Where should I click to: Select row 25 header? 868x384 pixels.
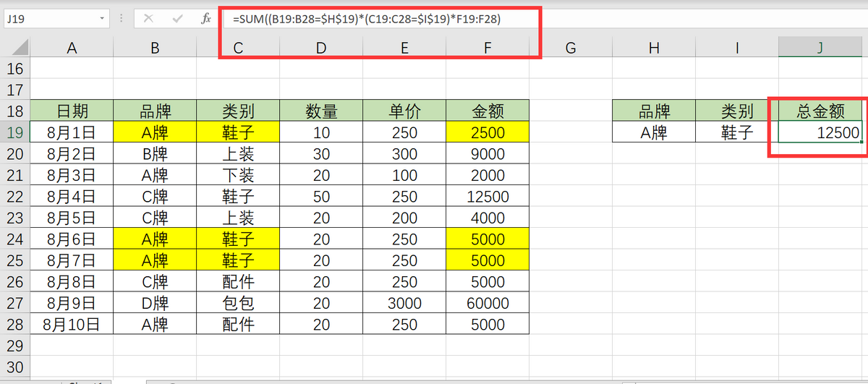point(15,260)
